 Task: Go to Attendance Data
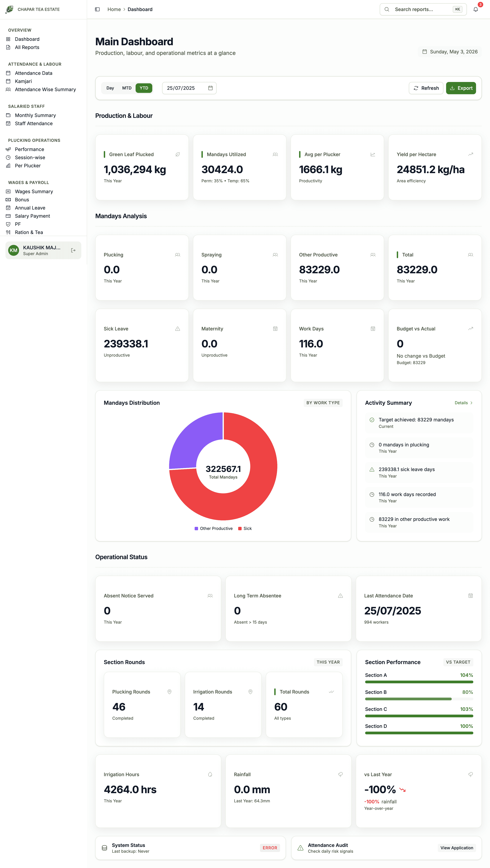point(33,73)
